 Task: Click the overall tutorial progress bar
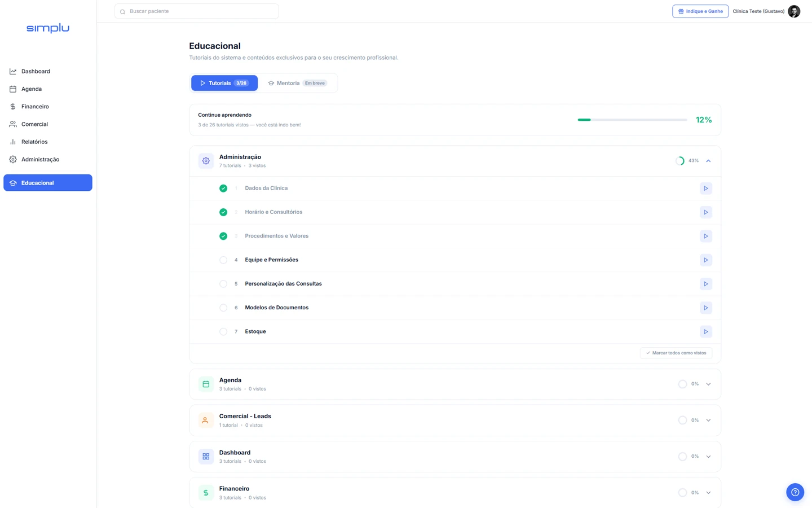pos(632,120)
